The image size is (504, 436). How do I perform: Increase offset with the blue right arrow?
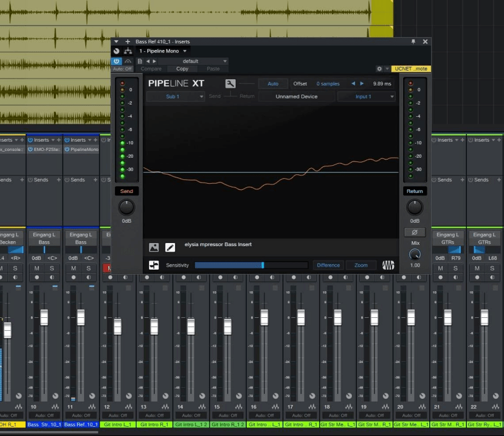click(x=362, y=83)
